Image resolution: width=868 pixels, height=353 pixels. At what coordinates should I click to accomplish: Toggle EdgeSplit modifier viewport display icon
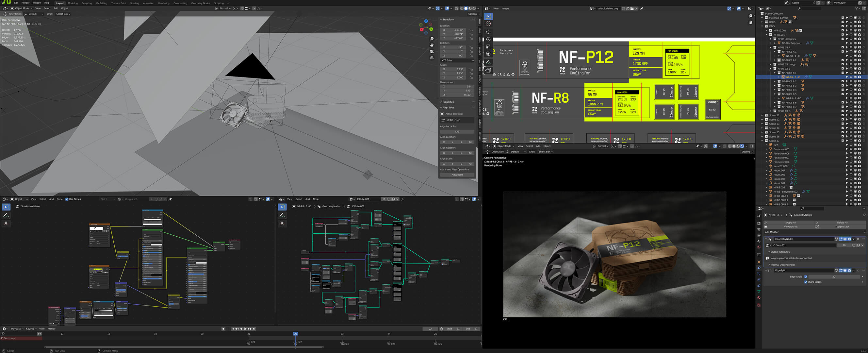(x=845, y=270)
